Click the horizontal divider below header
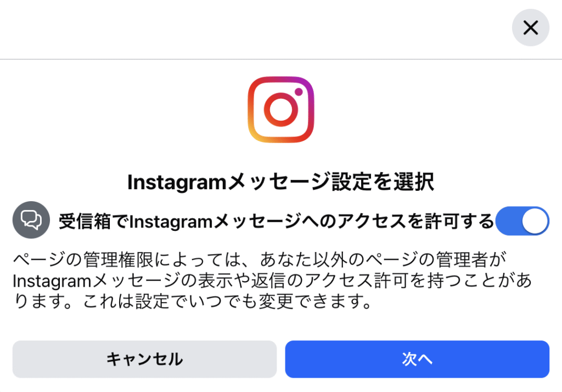Image resolution: width=562 pixels, height=392 pixels. click(x=281, y=59)
